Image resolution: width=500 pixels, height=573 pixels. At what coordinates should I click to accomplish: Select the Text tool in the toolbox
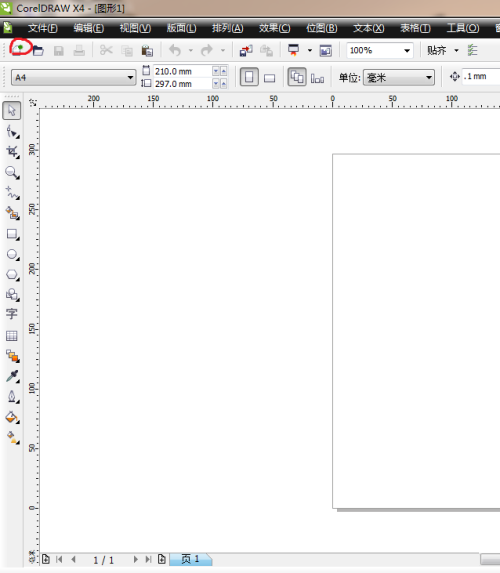(x=12, y=314)
